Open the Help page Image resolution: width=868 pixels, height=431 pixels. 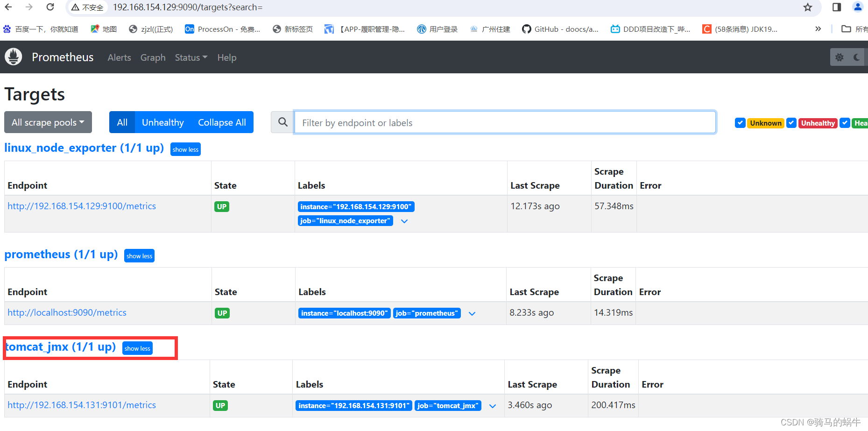[x=227, y=57]
